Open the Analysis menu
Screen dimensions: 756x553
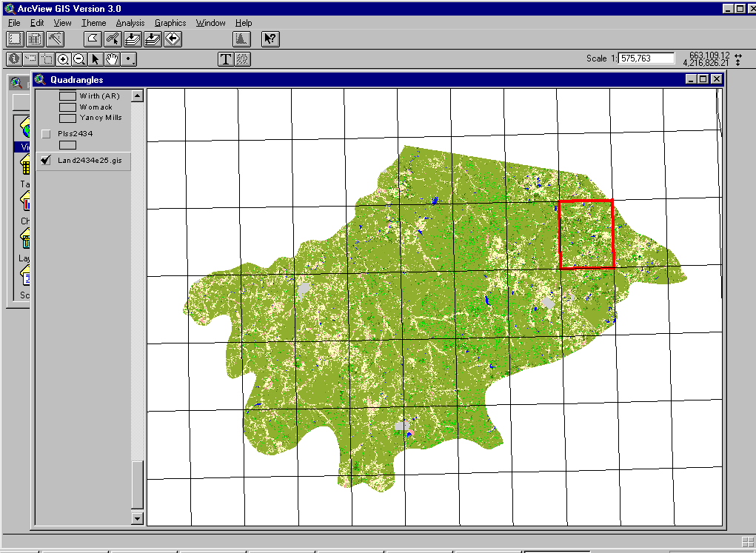coord(130,23)
